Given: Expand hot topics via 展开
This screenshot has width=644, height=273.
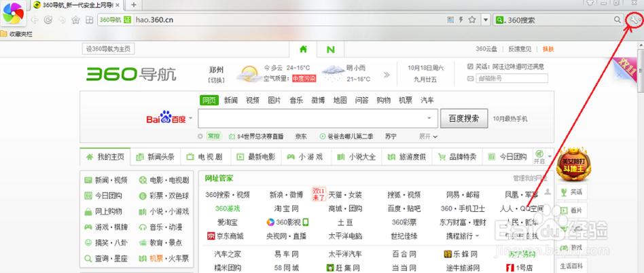Looking at the screenshot, I should (429, 136).
